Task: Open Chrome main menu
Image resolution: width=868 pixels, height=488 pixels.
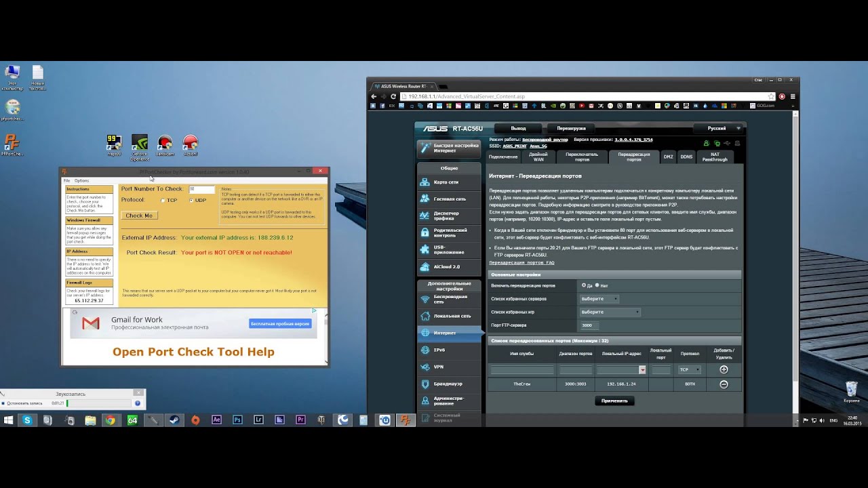Action: coord(793,96)
